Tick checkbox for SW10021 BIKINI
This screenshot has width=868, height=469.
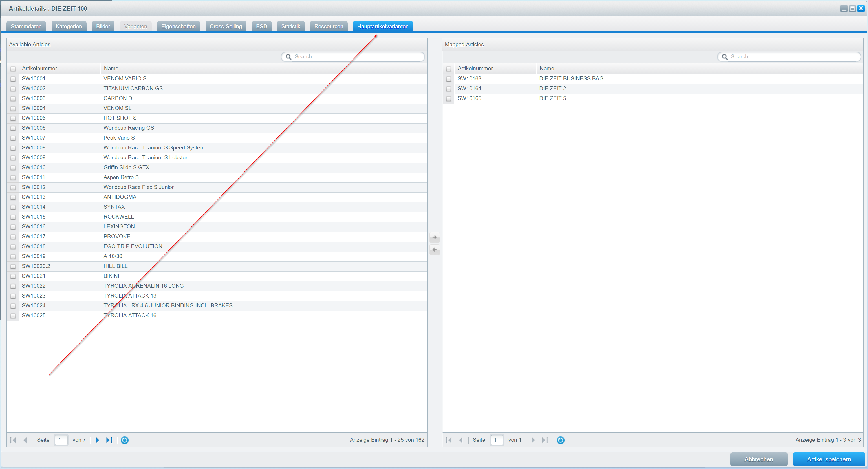[x=13, y=276]
